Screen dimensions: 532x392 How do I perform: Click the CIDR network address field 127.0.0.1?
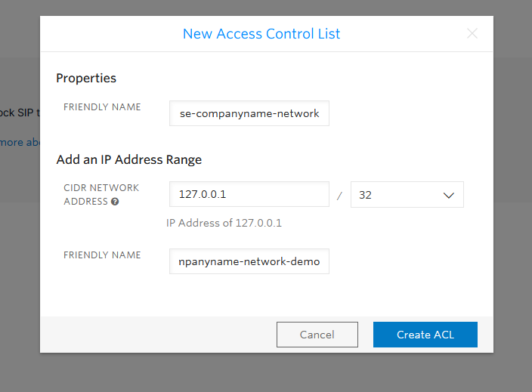[x=249, y=194]
